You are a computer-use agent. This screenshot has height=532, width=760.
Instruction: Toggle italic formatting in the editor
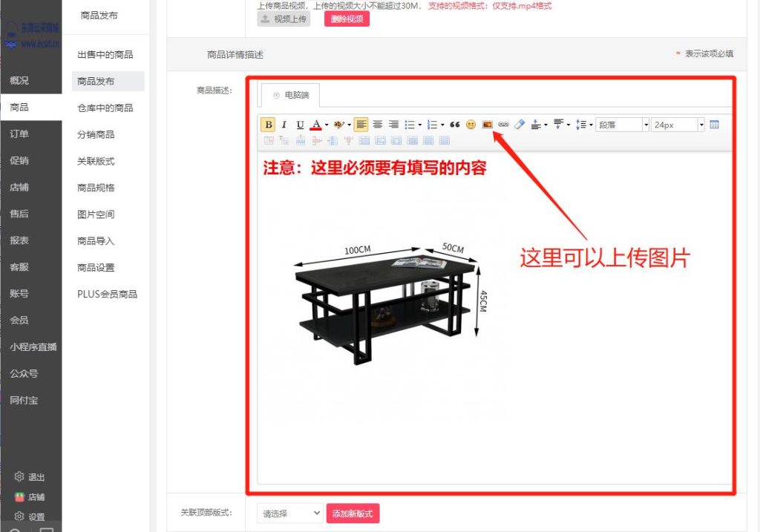[283, 124]
